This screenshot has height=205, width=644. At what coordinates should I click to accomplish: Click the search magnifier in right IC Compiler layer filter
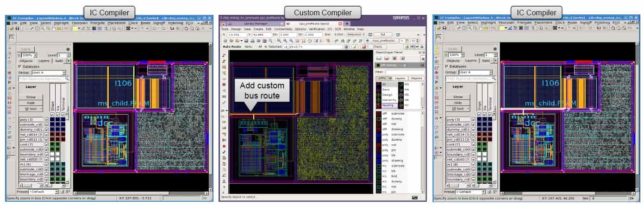pyautogui.click(x=494, y=79)
